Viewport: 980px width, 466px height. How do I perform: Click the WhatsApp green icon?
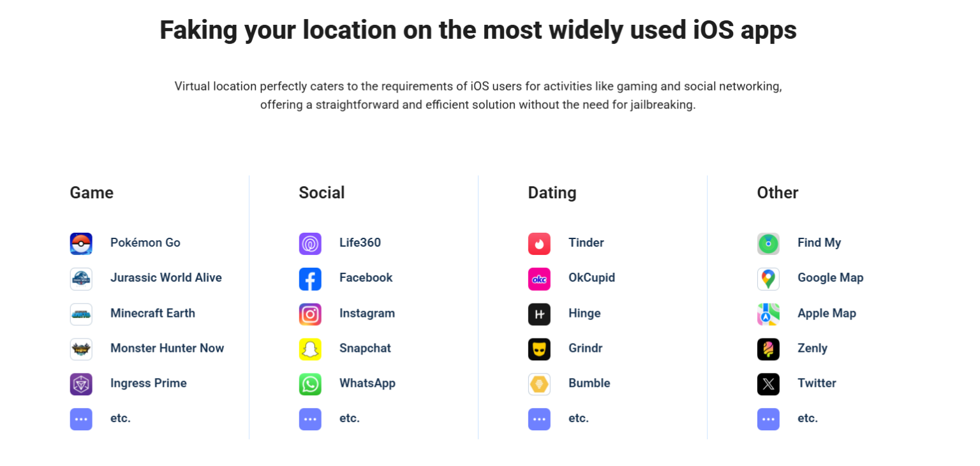pos(310,384)
